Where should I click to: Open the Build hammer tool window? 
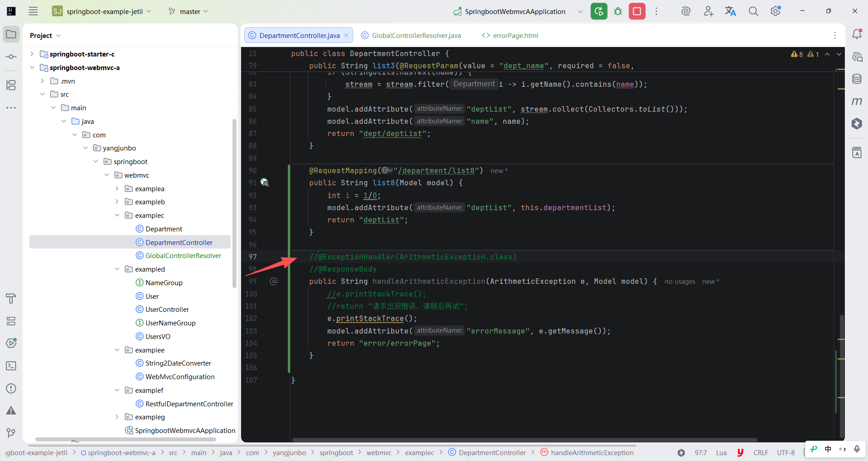pyautogui.click(x=11, y=298)
